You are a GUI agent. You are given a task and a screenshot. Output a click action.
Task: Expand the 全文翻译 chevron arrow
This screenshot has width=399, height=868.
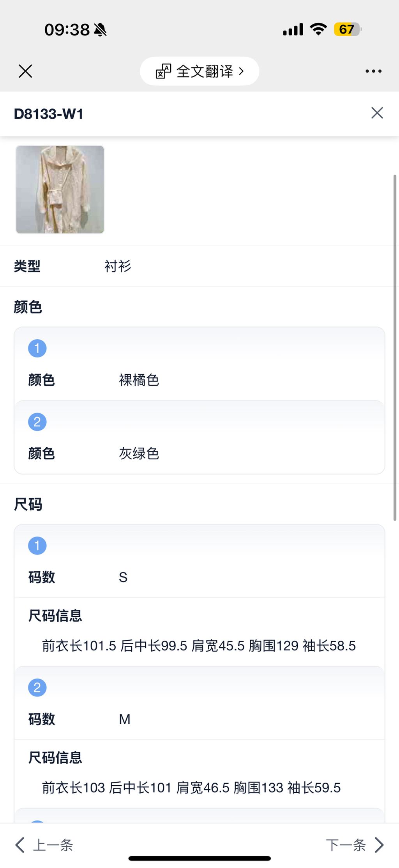coord(242,71)
